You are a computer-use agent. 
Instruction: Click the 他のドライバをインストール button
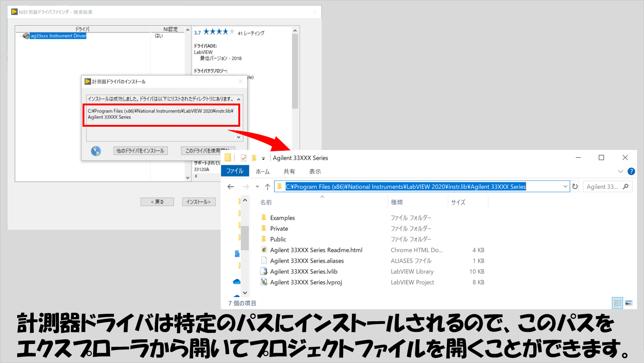tap(140, 151)
